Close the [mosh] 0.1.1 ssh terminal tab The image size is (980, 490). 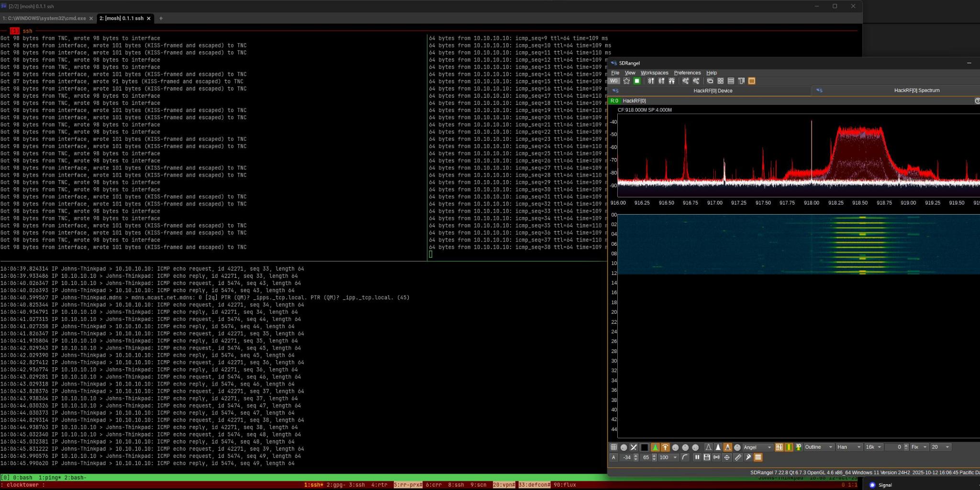click(x=148, y=18)
